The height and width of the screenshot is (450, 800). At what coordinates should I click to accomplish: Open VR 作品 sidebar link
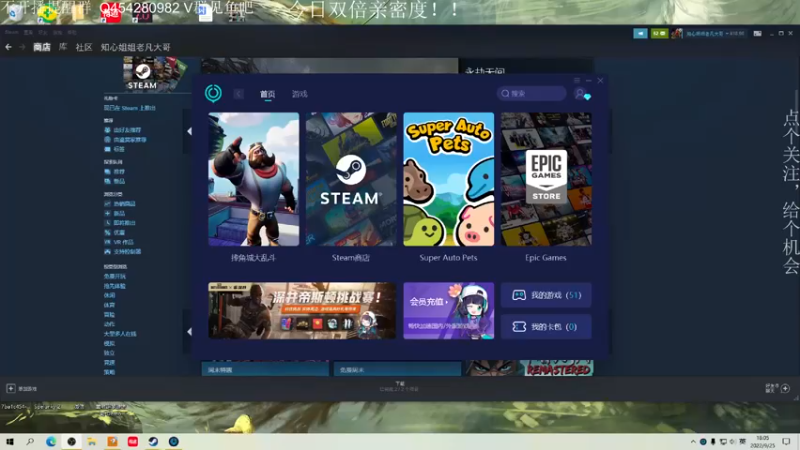click(123, 242)
